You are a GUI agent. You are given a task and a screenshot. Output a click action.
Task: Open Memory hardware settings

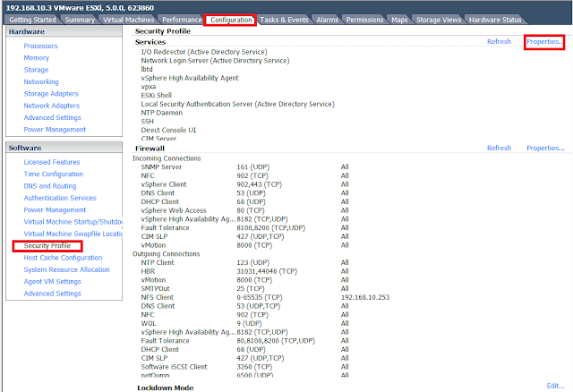point(36,57)
